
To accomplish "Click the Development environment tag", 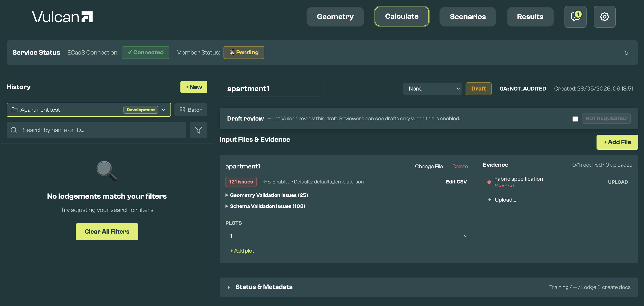I will click(141, 110).
